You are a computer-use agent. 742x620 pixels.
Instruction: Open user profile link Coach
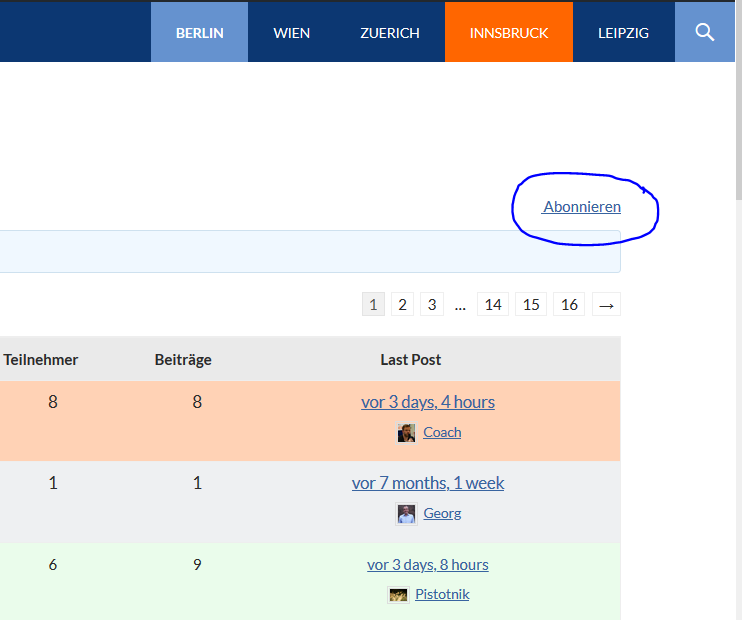pyautogui.click(x=442, y=433)
